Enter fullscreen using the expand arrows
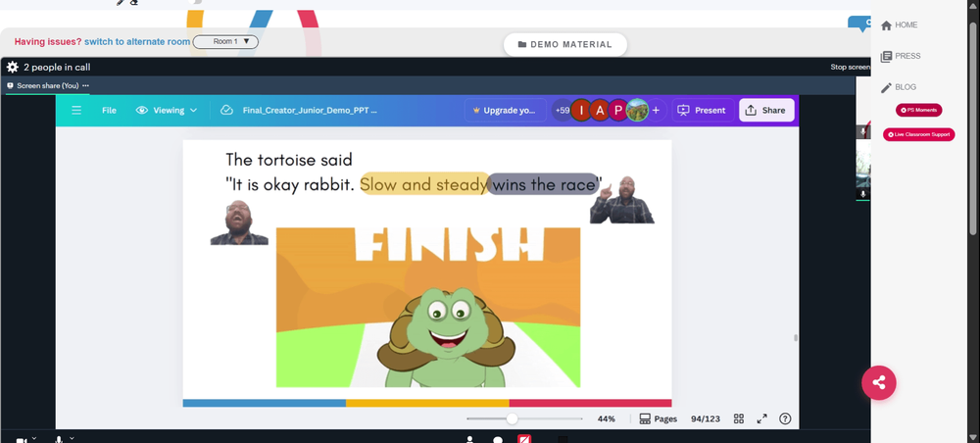The width and height of the screenshot is (980, 443). tap(761, 418)
